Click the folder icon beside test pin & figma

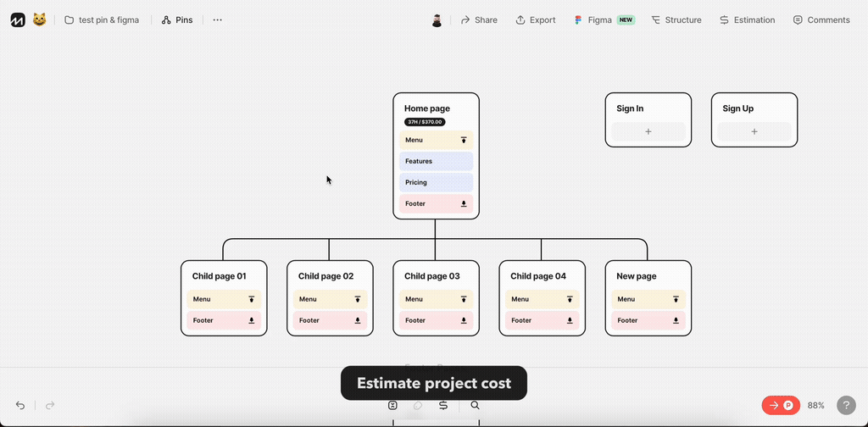click(x=70, y=20)
